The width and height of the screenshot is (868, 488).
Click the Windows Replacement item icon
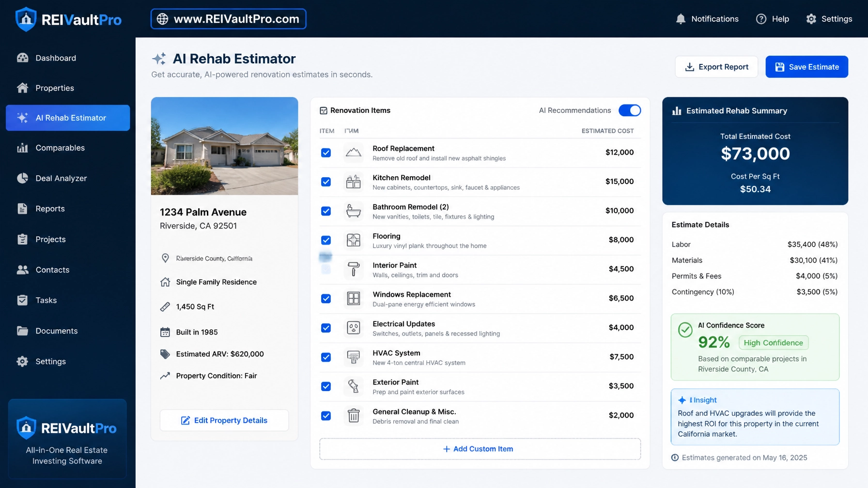354,299
